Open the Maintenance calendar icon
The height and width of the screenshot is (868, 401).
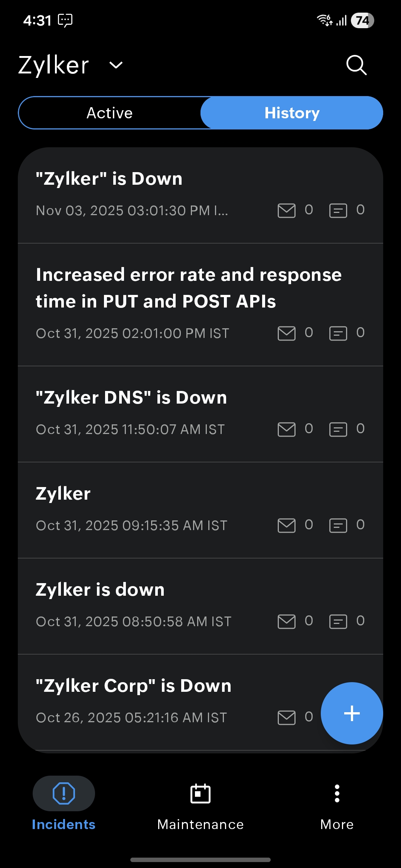[200, 794]
